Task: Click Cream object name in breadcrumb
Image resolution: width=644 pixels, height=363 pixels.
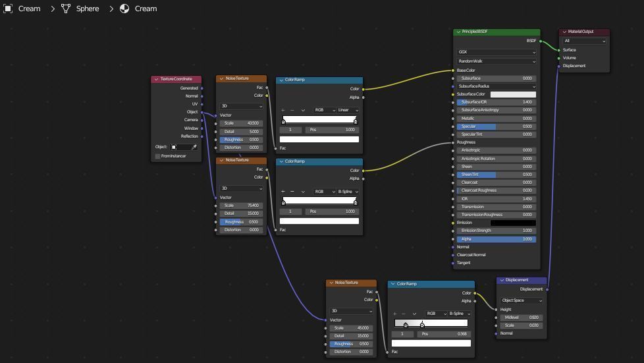Action: [x=29, y=9]
